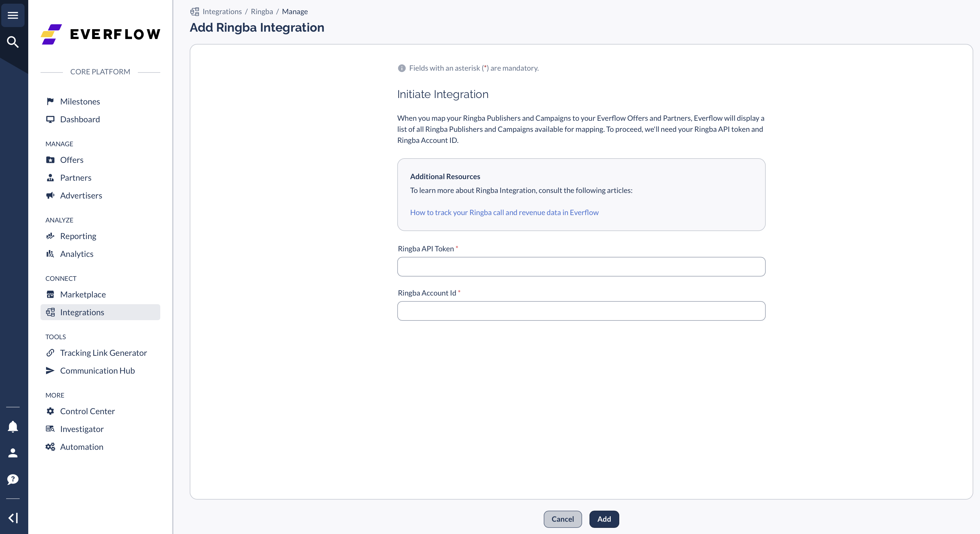The width and height of the screenshot is (980, 534).
Task: Click the Milestones flag icon
Action: (50, 101)
